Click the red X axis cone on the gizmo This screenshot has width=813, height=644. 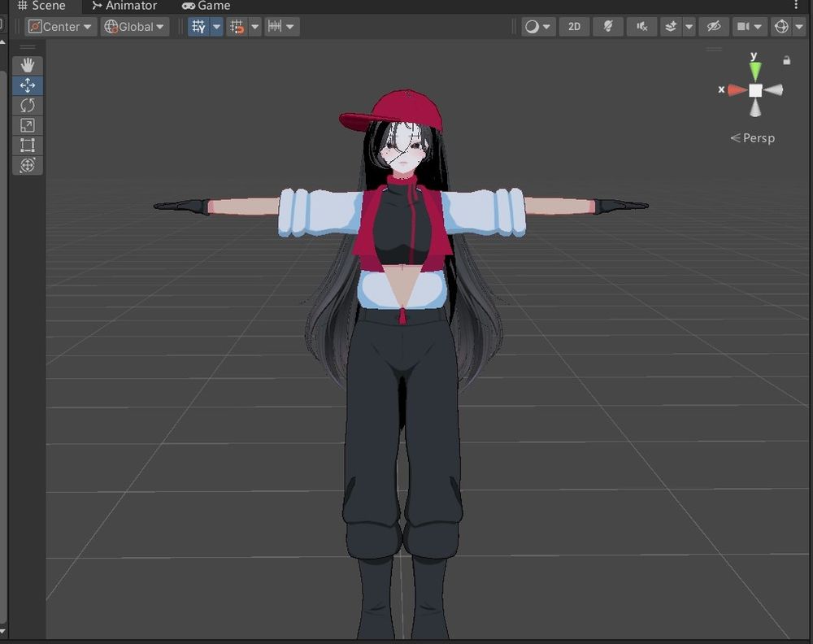click(737, 90)
